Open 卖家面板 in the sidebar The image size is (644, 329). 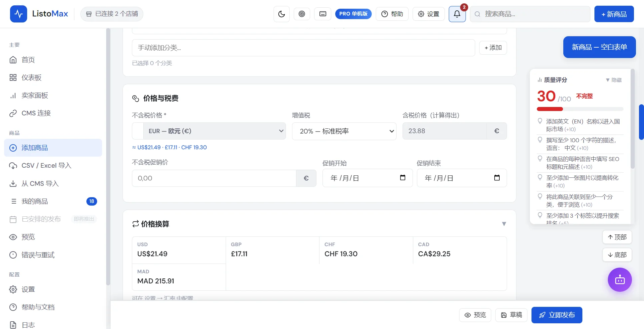point(53,95)
